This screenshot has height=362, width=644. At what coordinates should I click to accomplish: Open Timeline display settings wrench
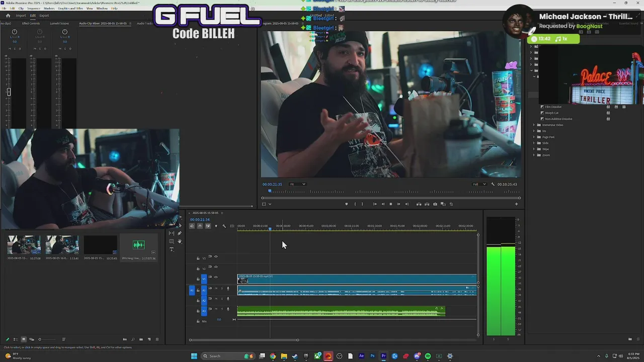coord(224,226)
